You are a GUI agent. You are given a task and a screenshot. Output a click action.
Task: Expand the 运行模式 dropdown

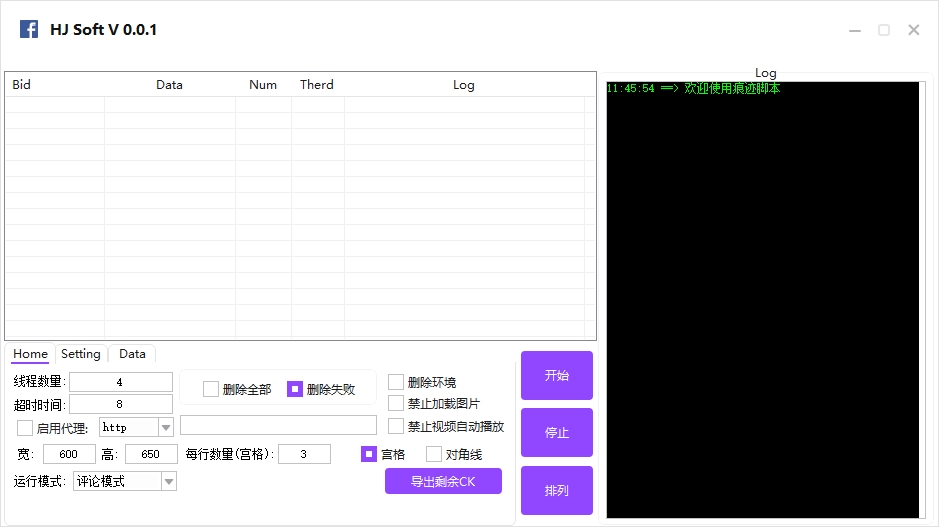pos(169,481)
